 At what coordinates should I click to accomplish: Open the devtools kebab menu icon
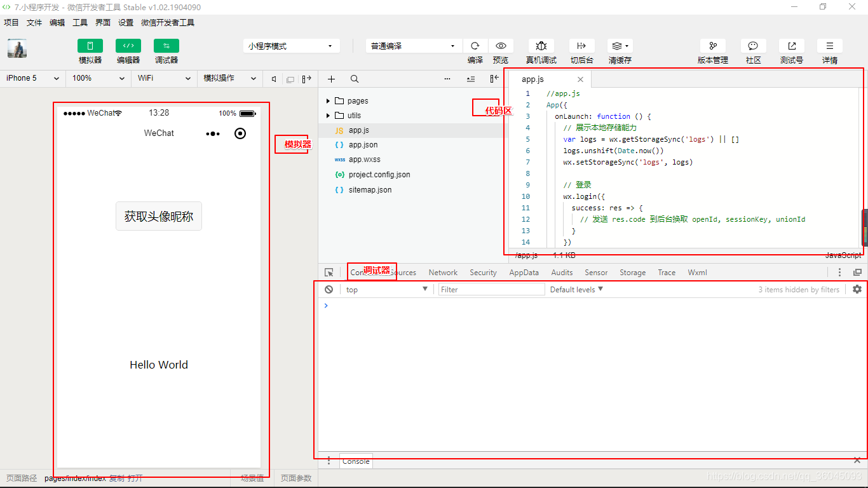pos(839,273)
